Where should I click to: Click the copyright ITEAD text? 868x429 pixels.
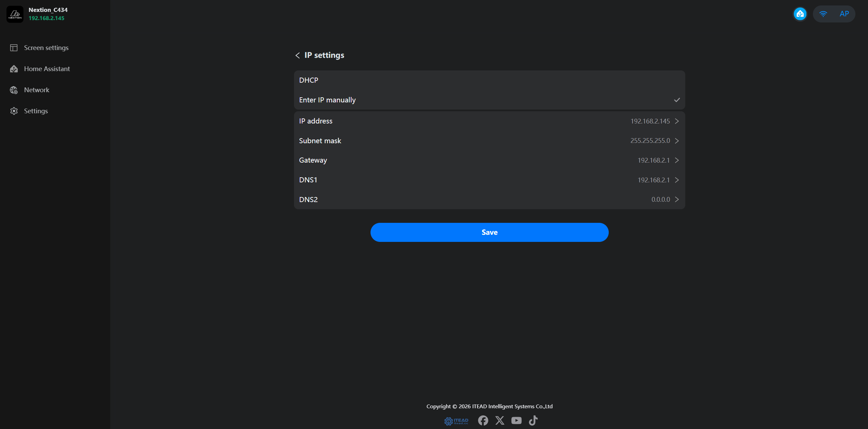[x=489, y=406]
